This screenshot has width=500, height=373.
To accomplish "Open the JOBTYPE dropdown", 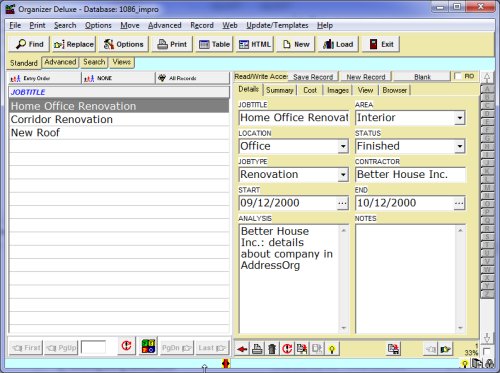I will point(343,175).
